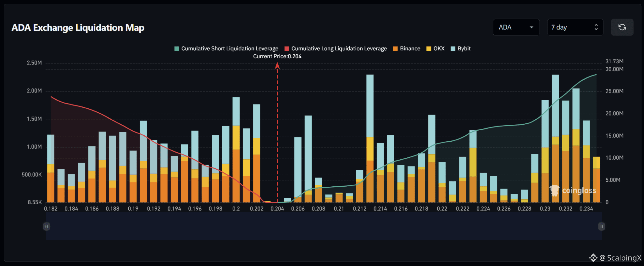
Task: Click the 8.55K left axis value
Action: point(35,202)
